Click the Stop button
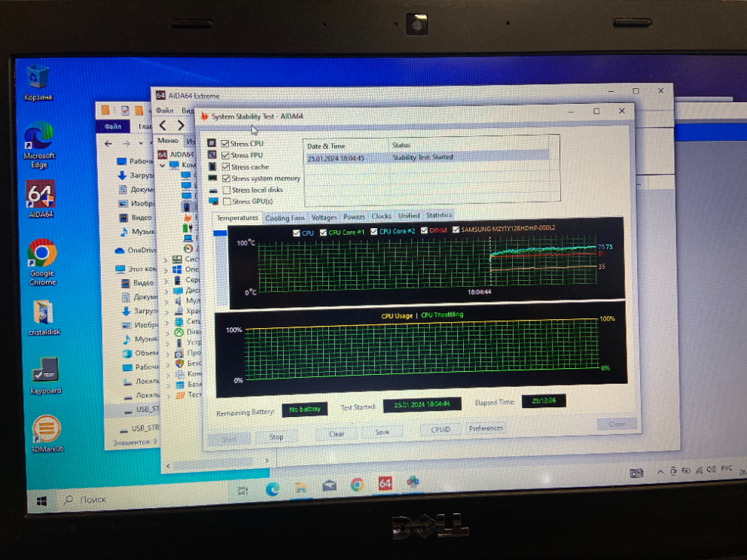The width and height of the screenshot is (747, 560). 276,437
